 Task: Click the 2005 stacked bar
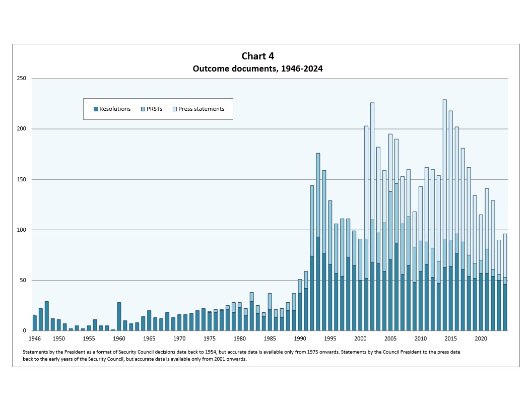tap(390, 232)
